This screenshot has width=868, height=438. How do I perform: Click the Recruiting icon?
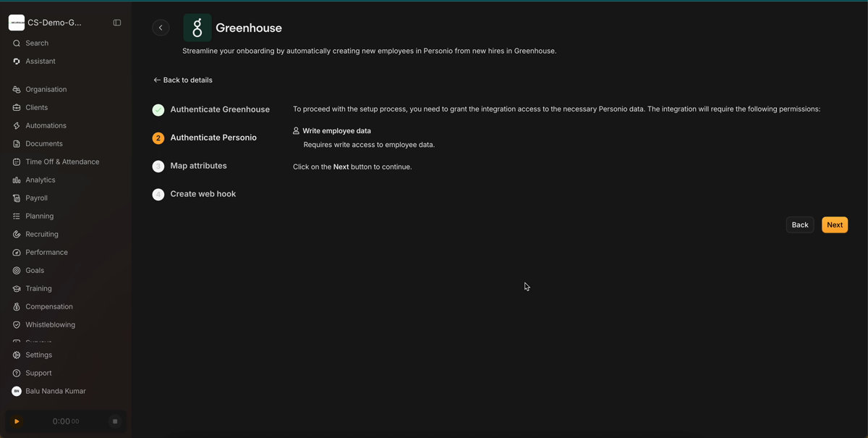[x=17, y=235]
